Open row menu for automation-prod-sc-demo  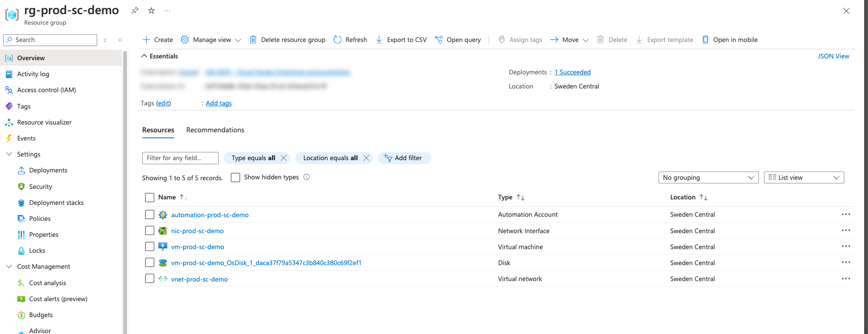point(846,214)
